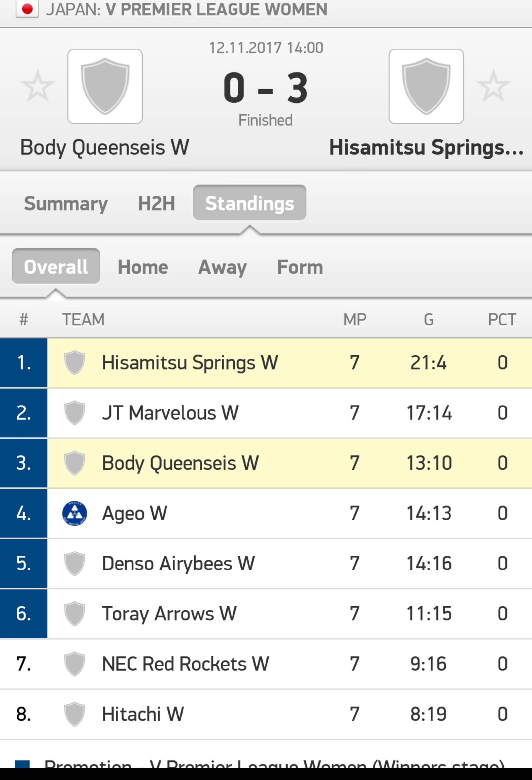Tap the Japan flag icon
Image resolution: width=532 pixels, height=780 pixels.
coord(27,9)
